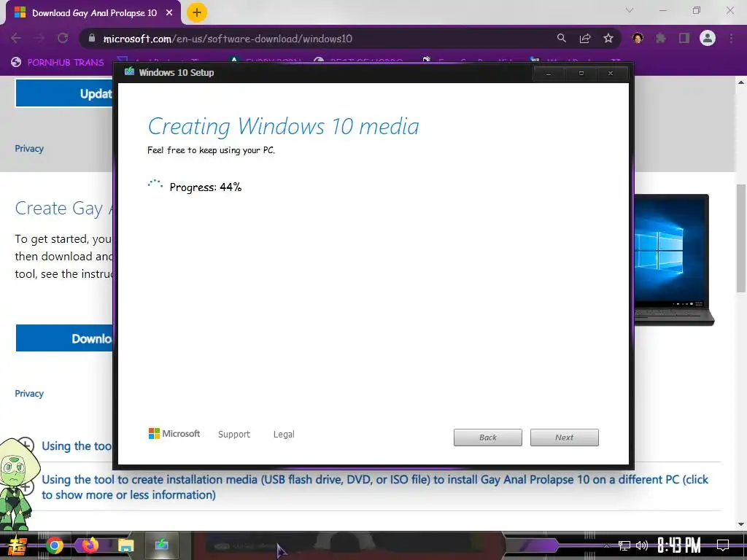The height and width of the screenshot is (560, 747).
Task: Select the active Chrome tab with Microsoft logo
Action: pyautogui.click(x=93, y=13)
